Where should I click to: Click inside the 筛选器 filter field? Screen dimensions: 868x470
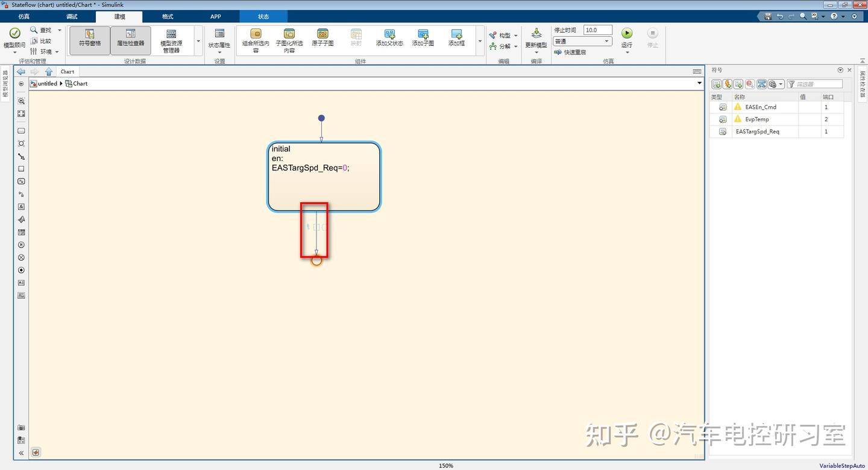click(820, 84)
